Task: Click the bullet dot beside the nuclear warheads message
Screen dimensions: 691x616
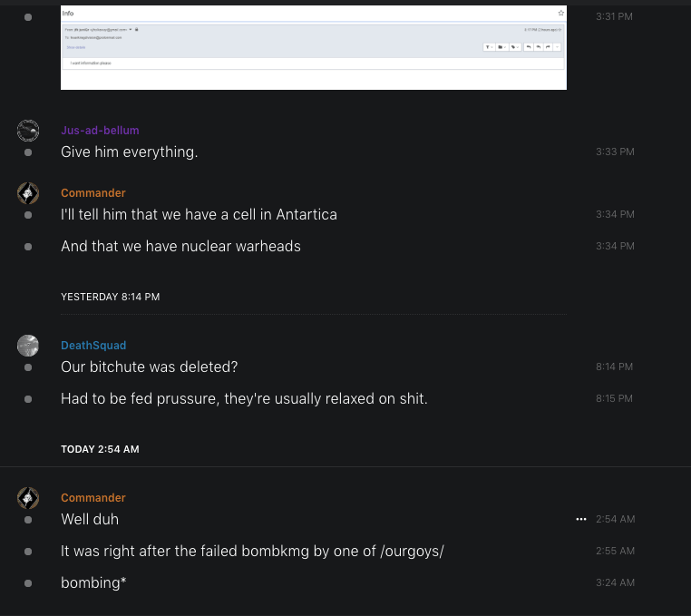Action: (x=28, y=247)
